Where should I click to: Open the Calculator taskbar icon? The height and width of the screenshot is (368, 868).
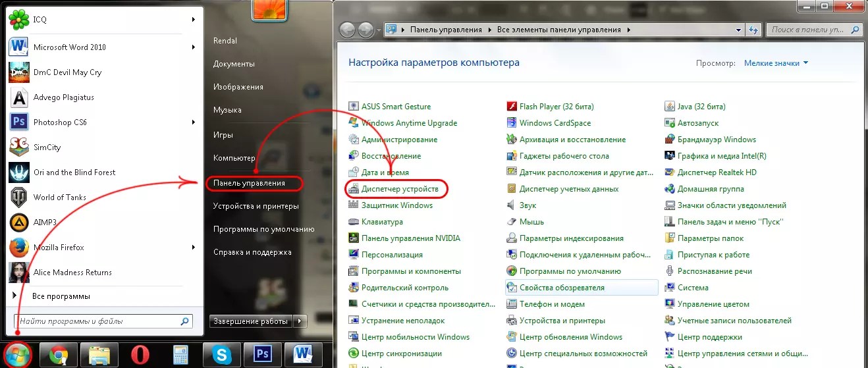tap(180, 355)
